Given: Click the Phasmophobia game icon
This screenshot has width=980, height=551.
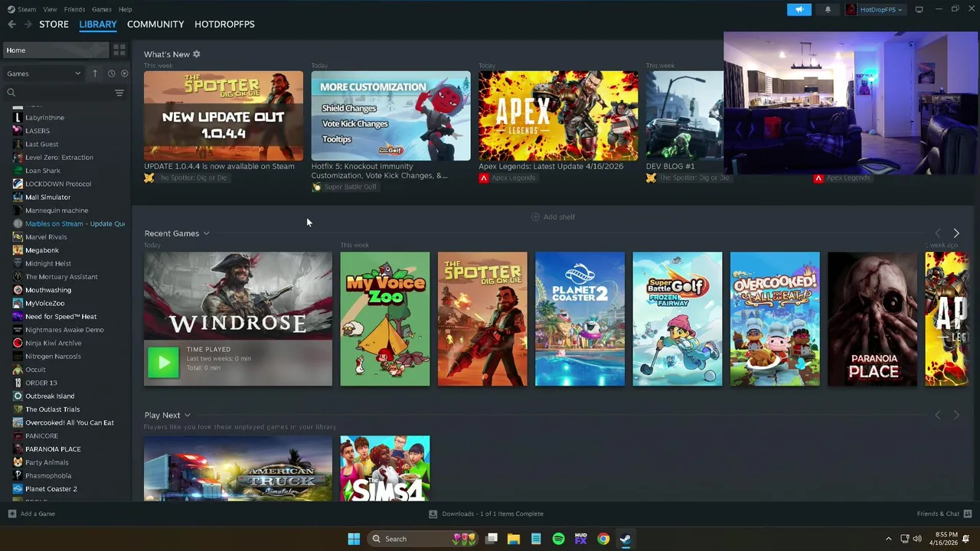Looking at the screenshot, I should [x=18, y=476].
